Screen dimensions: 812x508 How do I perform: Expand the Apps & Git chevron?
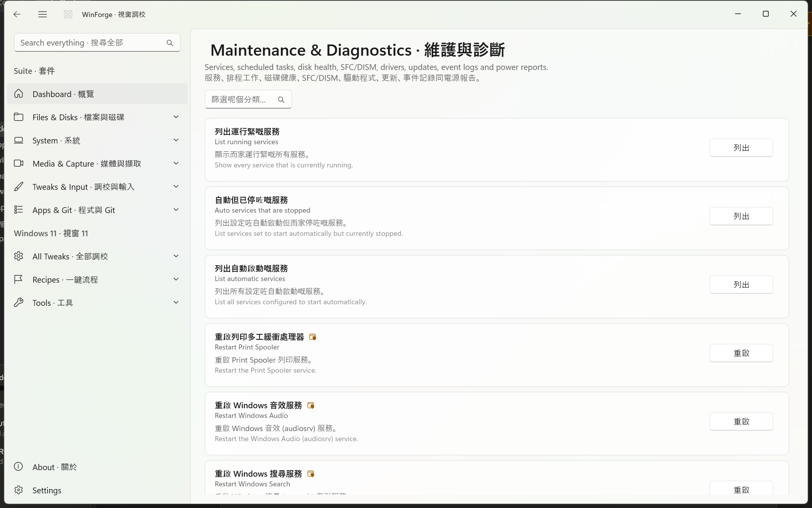(176, 210)
